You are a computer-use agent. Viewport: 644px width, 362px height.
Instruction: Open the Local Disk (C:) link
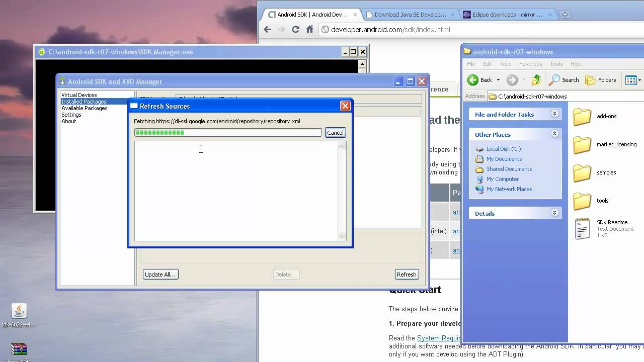point(503,149)
